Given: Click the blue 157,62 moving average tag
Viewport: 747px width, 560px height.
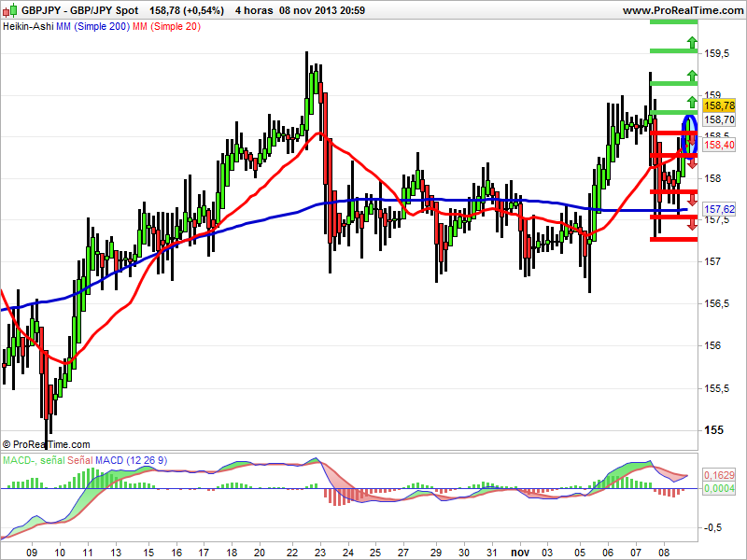Looking at the screenshot, I should coord(718,209).
